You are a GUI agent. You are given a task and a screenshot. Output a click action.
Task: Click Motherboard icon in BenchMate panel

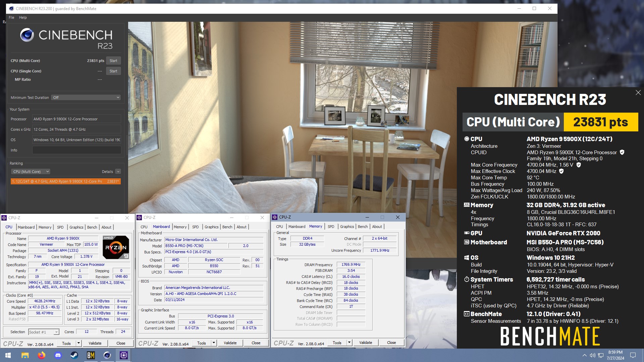coord(467,242)
